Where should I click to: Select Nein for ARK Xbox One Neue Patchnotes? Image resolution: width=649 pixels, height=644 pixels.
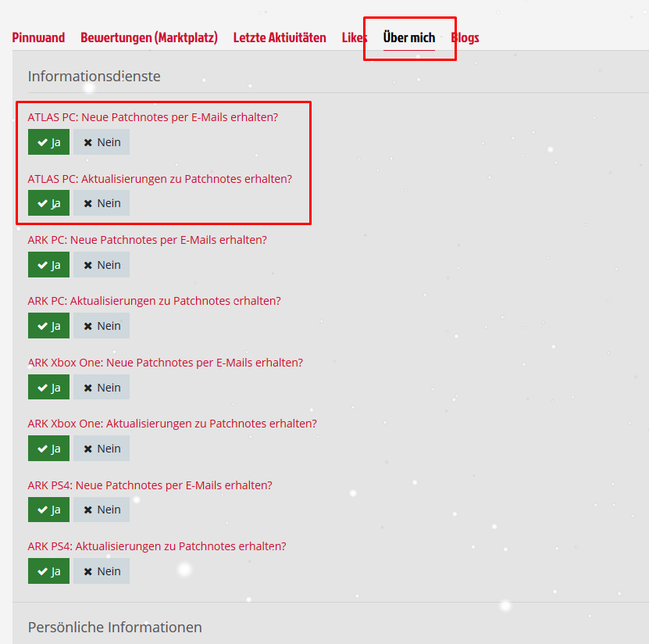102,387
